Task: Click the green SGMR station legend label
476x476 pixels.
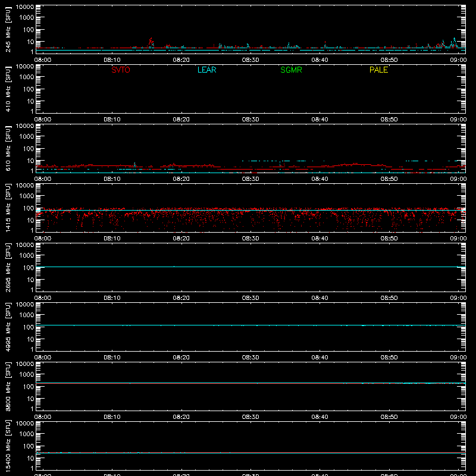Action: [291, 70]
